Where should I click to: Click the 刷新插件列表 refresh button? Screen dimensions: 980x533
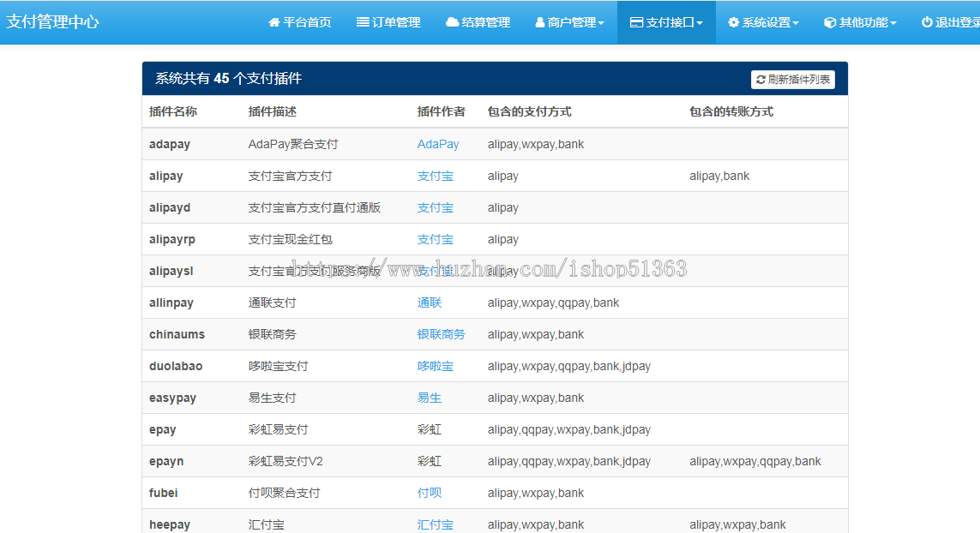[x=792, y=80]
